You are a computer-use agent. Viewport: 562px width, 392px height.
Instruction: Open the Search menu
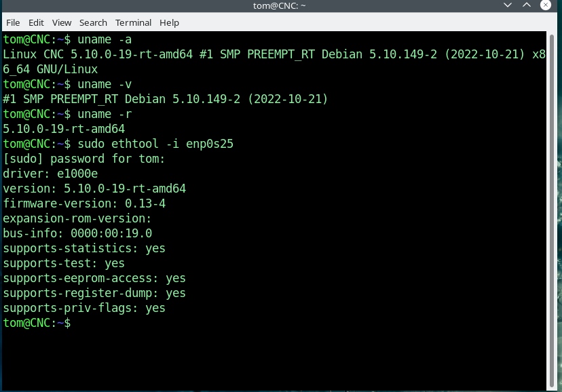click(93, 22)
